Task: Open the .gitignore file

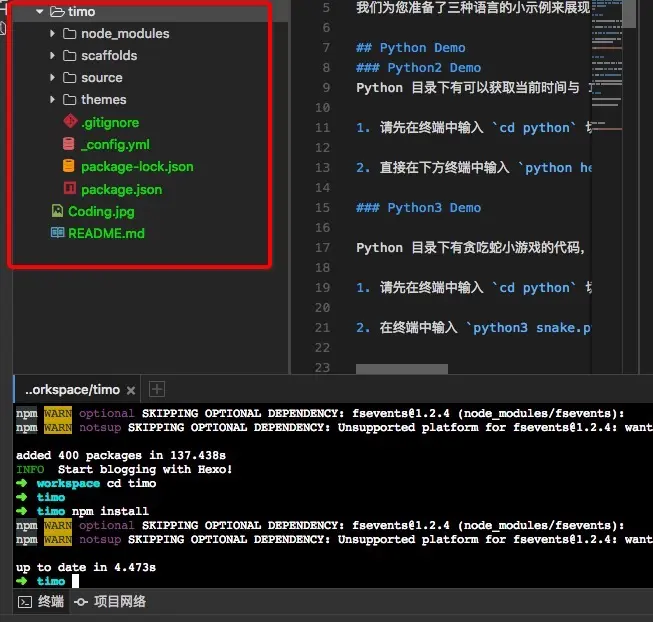Action: point(110,122)
